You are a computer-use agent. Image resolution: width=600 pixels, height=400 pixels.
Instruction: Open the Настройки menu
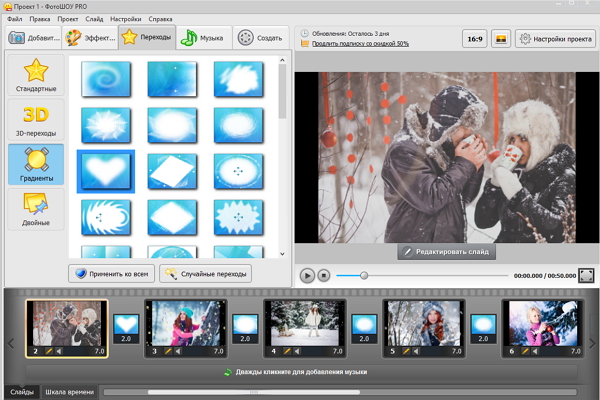point(126,19)
